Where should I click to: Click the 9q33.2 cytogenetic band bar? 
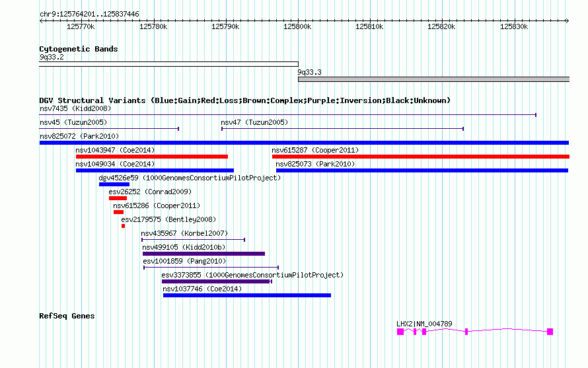pos(168,64)
